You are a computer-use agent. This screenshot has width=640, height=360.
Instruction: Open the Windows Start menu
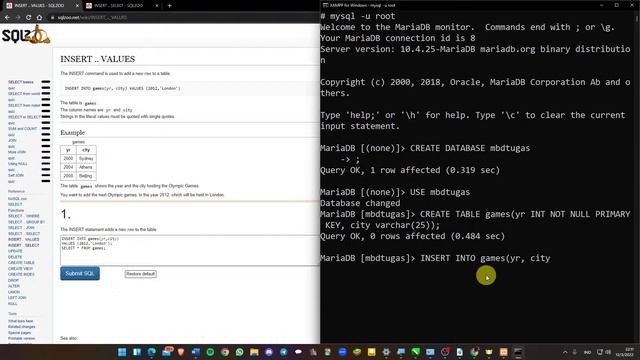click(x=122, y=352)
